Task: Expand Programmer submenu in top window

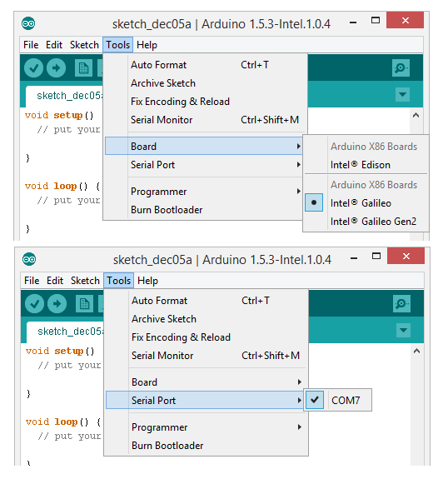Action: pos(204,192)
